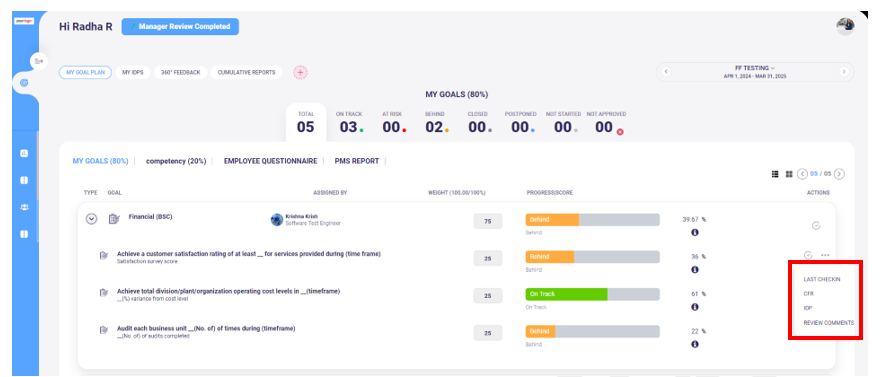
Task: Click green On Track progress bar
Action: point(592,294)
